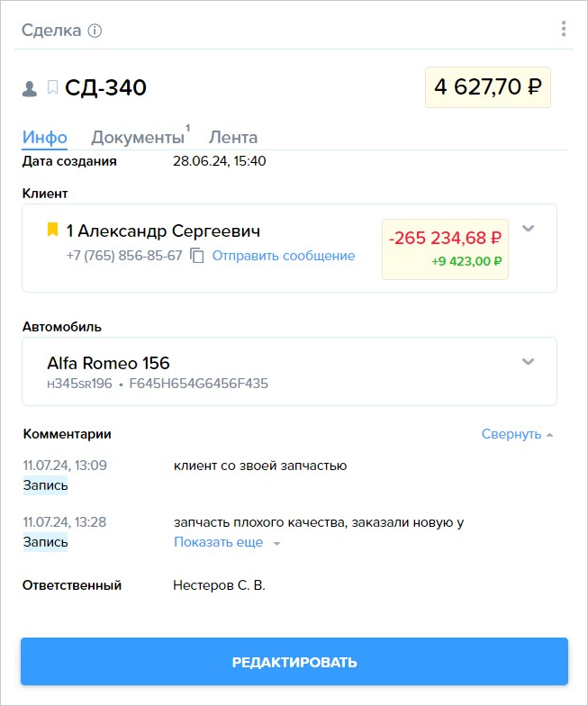588x706 pixels.
Task: Expand the client card chevron
Action: [528, 229]
